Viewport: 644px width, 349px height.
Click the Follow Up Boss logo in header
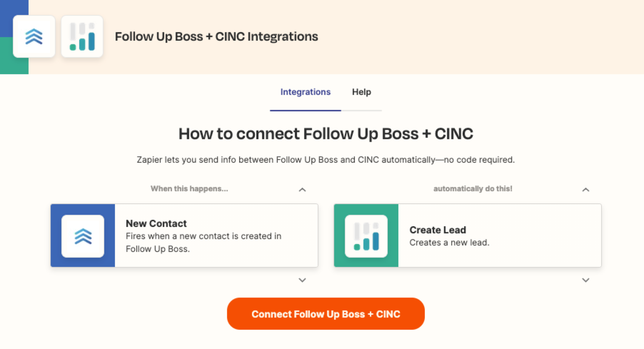[34, 36]
